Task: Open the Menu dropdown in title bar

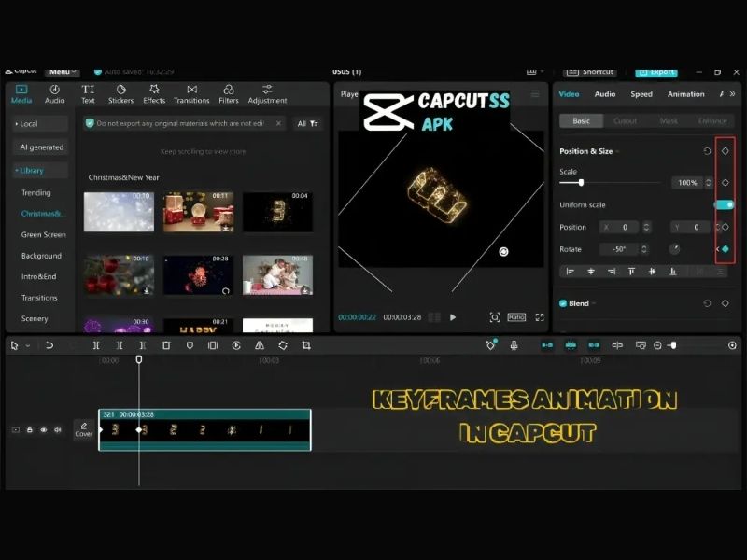Action: click(x=63, y=72)
